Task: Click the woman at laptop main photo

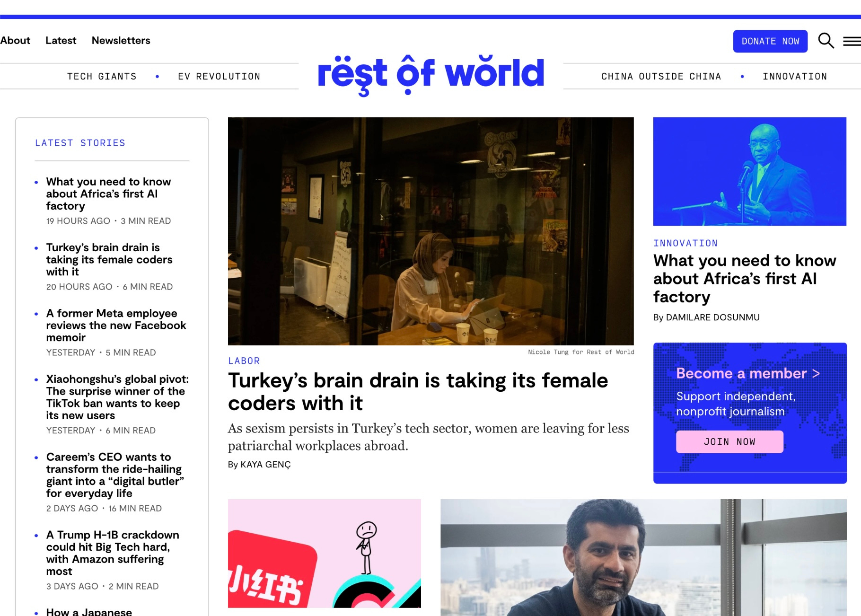Action: pyautogui.click(x=430, y=231)
